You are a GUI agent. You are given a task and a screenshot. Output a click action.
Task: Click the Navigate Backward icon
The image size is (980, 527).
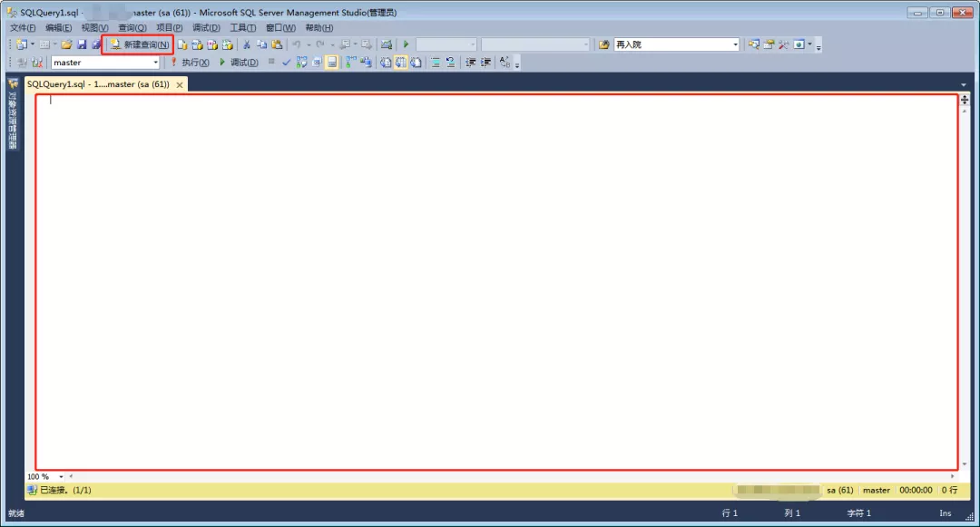point(345,44)
